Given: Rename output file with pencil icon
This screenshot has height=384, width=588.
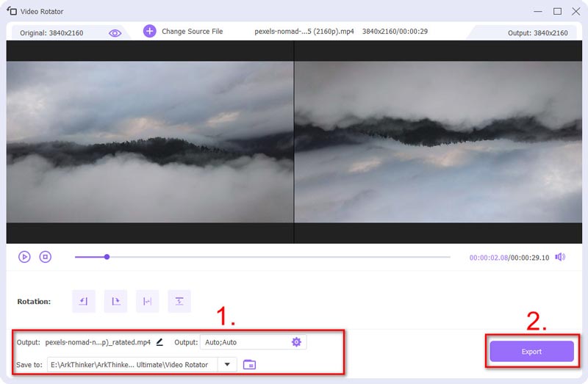Looking at the screenshot, I should [159, 342].
